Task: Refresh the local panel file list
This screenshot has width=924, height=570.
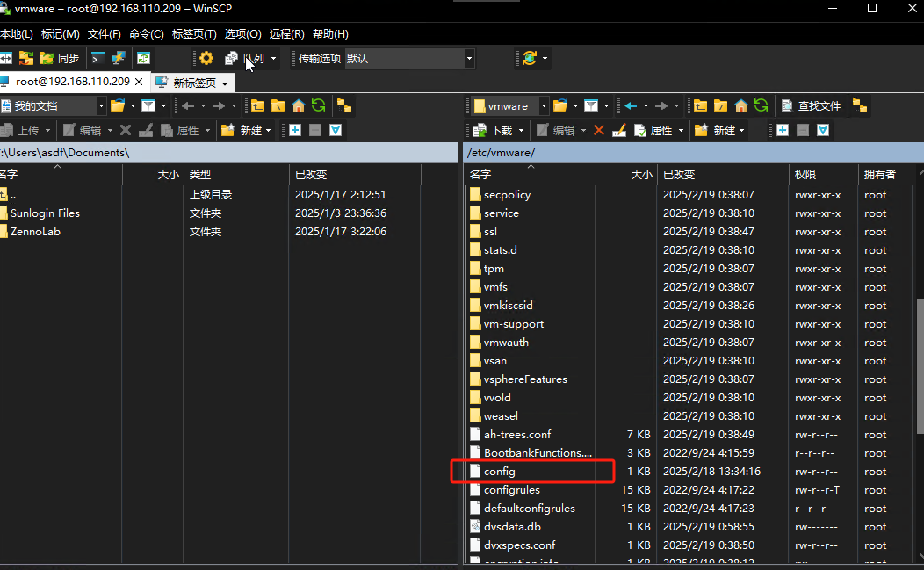Action: tap(318, 105)
